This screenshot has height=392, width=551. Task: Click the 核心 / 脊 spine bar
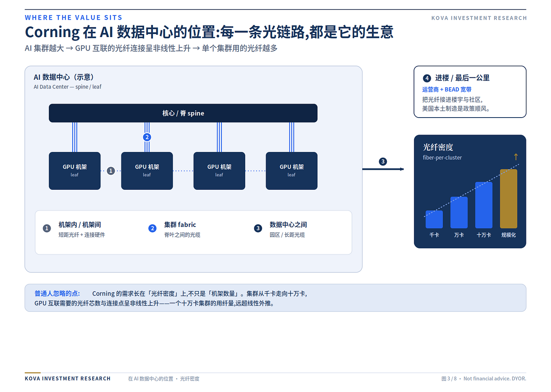183,113
